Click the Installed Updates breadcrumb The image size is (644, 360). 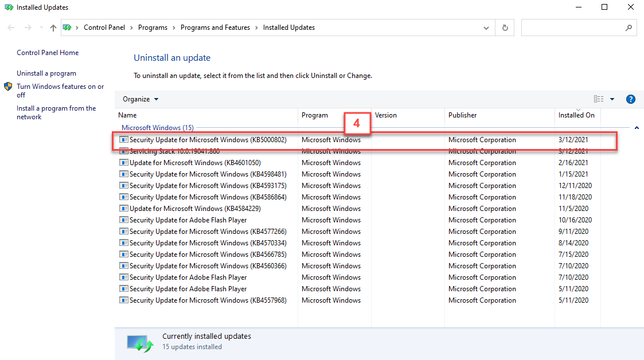coord(288,28)
